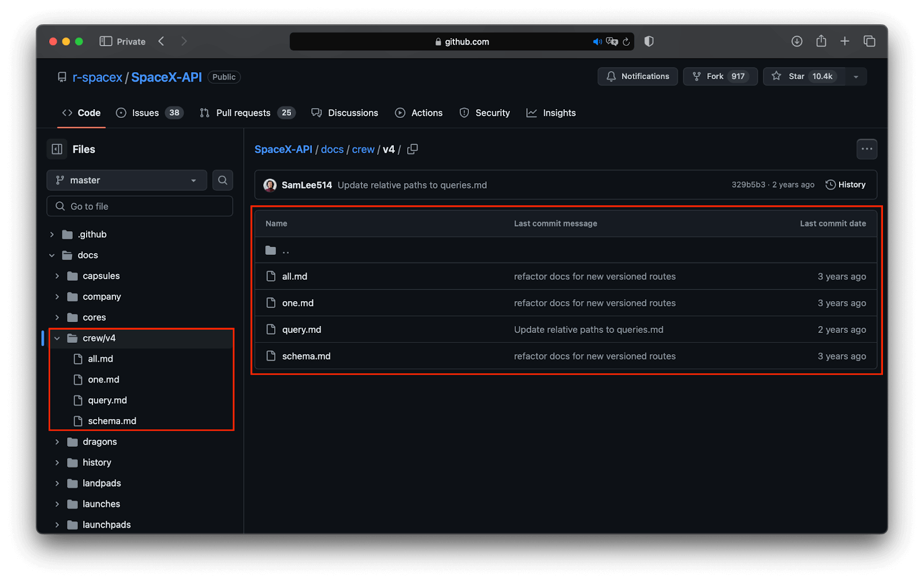Click dragons folder icon in tree
This screenshot has width=924, height=582.
coord(72,442)
